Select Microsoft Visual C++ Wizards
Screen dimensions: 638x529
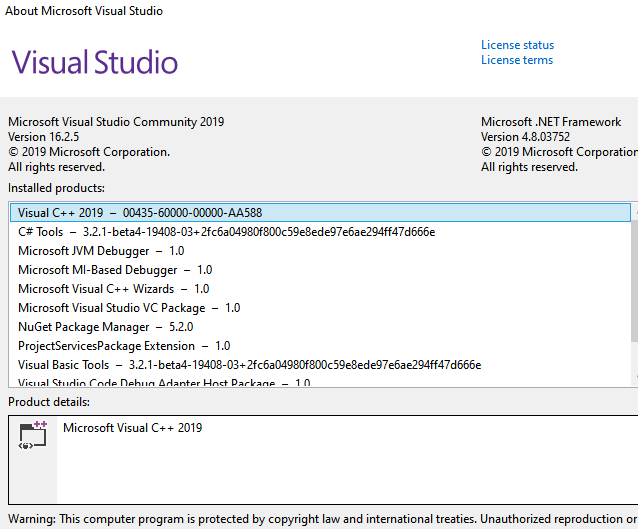pyautogui.click(x=114, y=289)
